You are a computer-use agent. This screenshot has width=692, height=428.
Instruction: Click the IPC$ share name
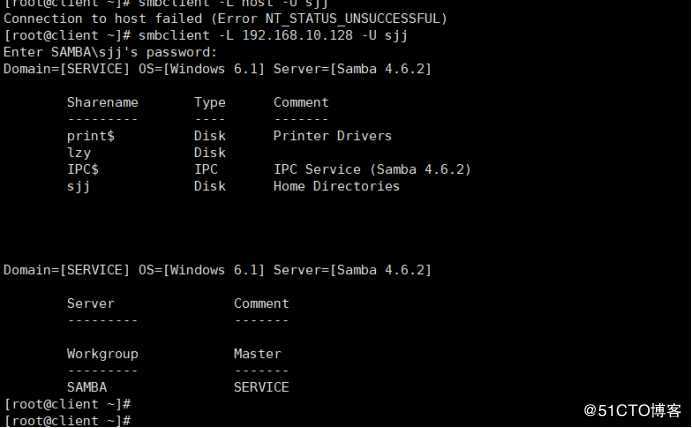[x=83, y=169]
